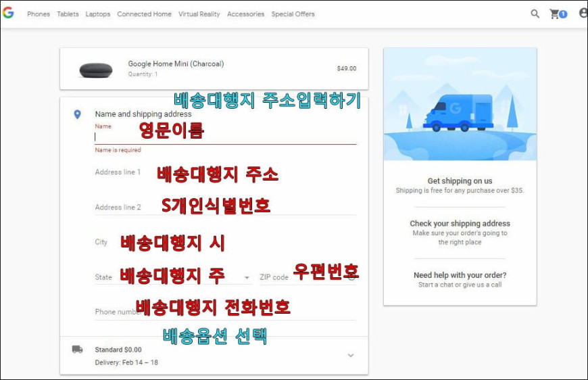This screenshot has height=380, width=588.
Task: Click the Google G logo
Action: click(8, 13)
